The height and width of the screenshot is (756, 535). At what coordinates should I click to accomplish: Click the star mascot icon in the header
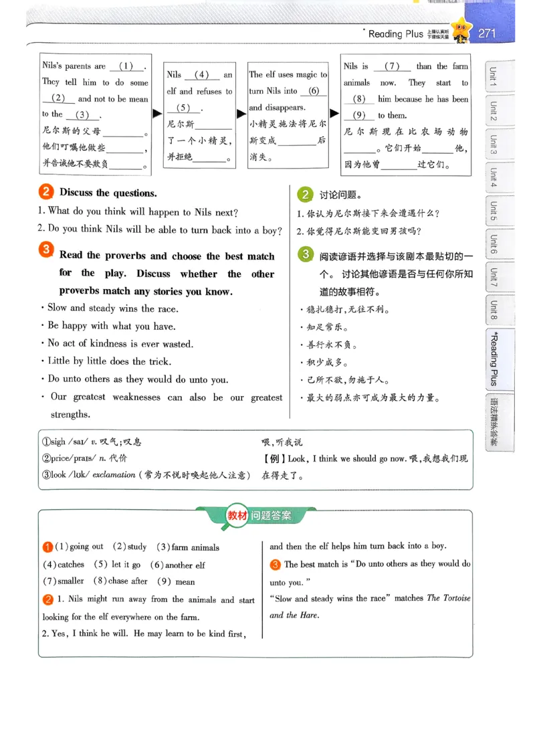460,29
